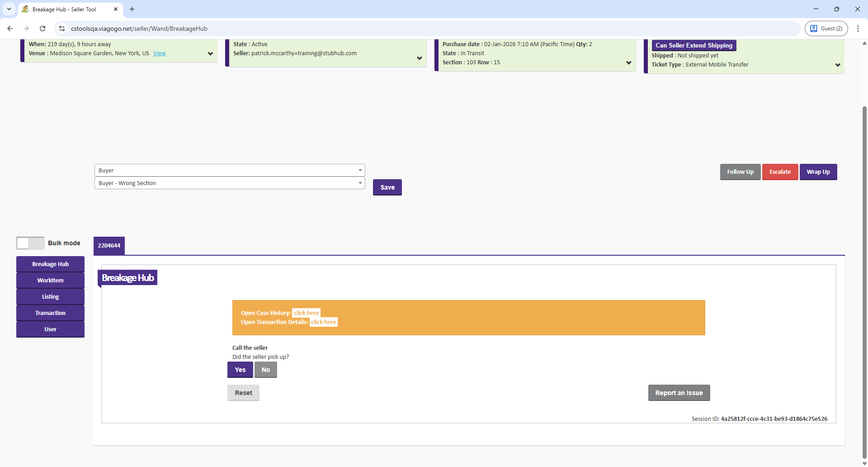Toggle the Bulk mode switch
Screen dimensions: 868x467
click(30, 243)
